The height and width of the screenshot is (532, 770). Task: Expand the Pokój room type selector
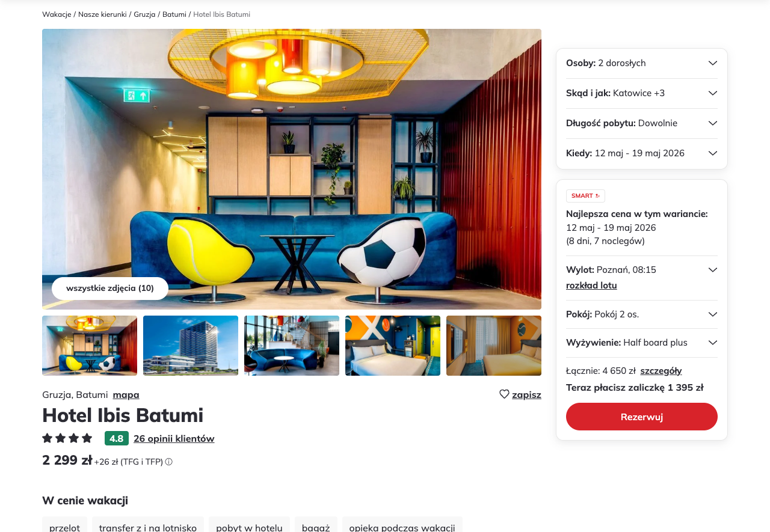pos(642,314)
